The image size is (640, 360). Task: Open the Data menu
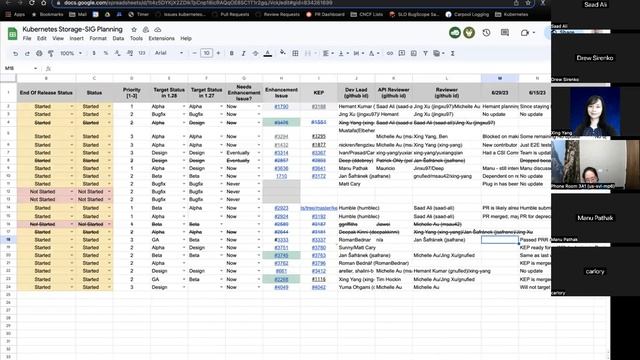[x=118, y=38]
